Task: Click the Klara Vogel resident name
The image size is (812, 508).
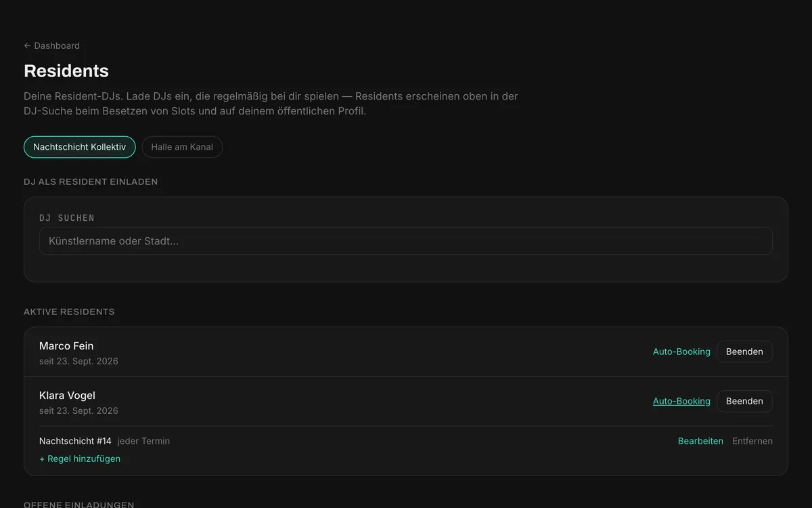Action: pyautogui.click(x=67, y=396)
